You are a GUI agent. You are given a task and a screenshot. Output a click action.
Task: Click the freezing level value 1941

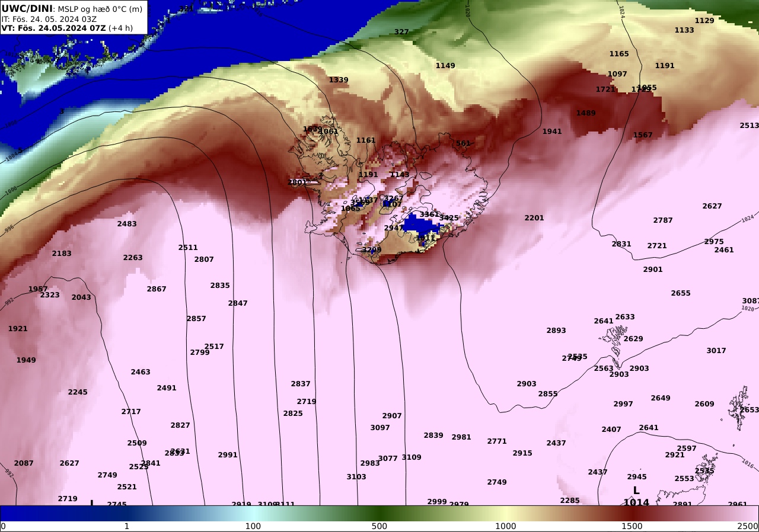tap(552, 132)
